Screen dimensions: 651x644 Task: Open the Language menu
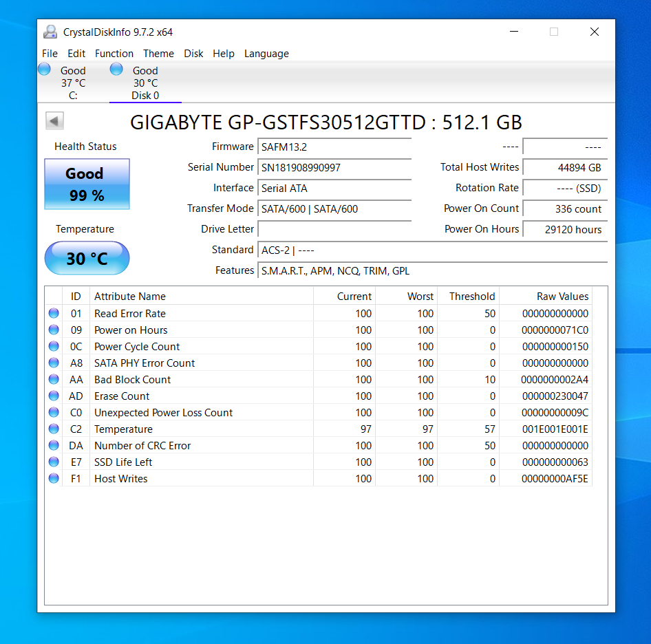[x=266, y=53]
